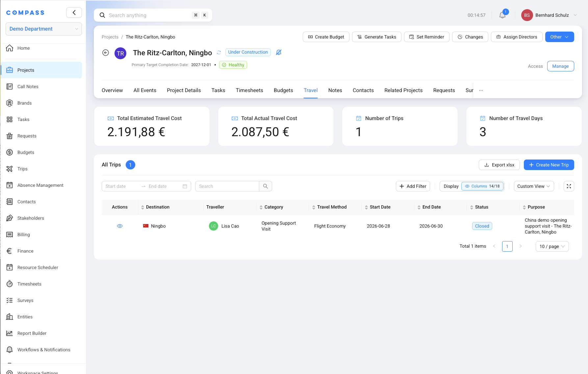Click the Set Reminder button

pyautogui.click(x=426, y=37)
